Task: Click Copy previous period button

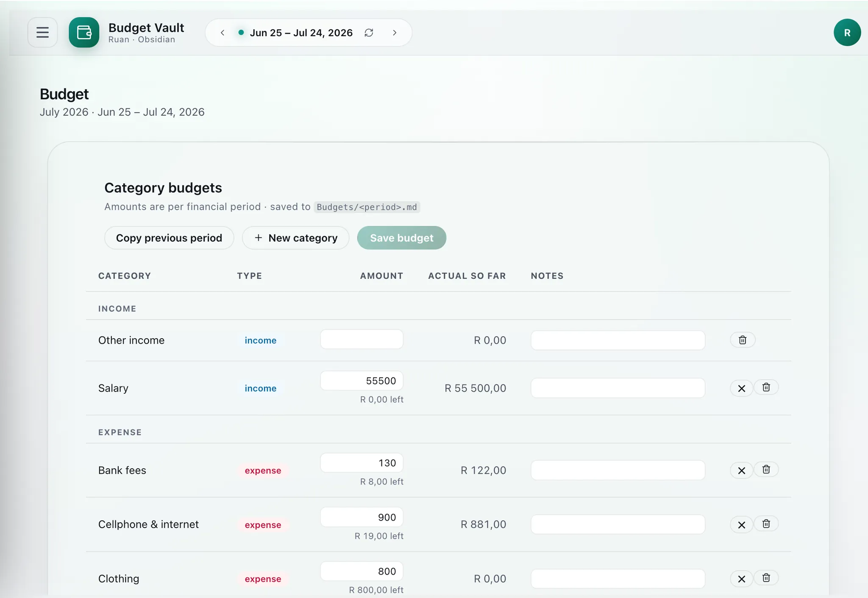Action: pos(169,238)
